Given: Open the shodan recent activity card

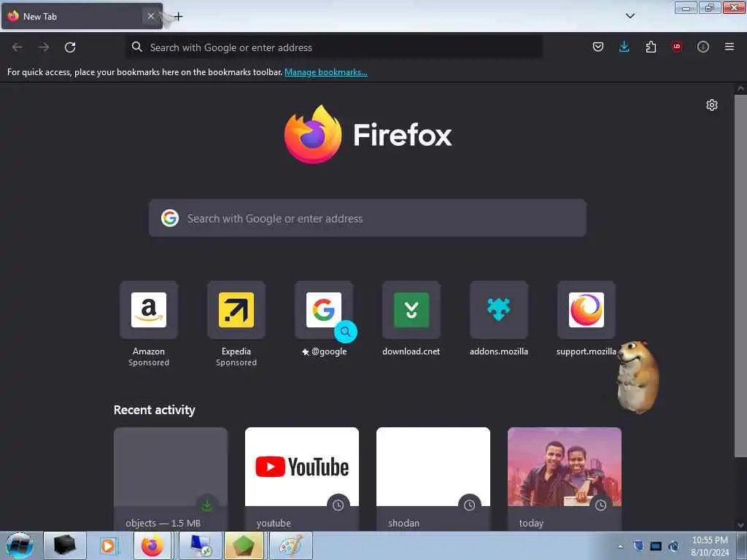Looking at the screenshot, I should point(433,479).
